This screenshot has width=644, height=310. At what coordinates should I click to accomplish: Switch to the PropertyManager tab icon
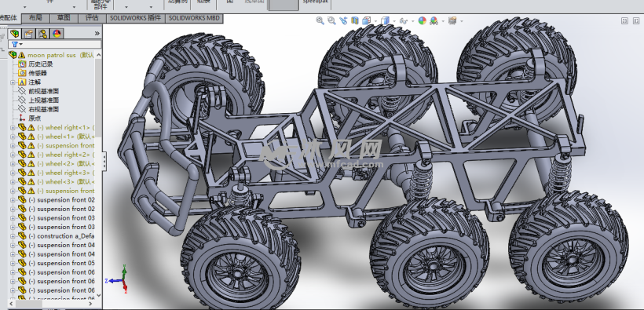click(28, 34)
